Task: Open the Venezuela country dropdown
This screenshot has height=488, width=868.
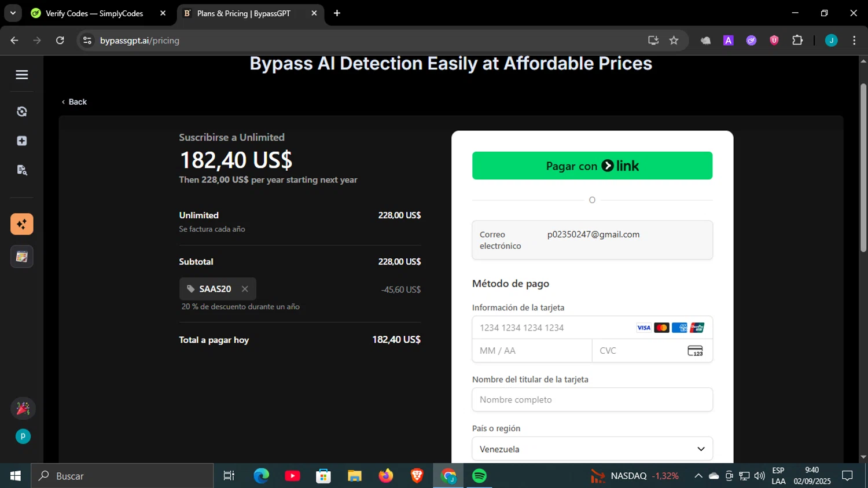Action: click(592, 449)
